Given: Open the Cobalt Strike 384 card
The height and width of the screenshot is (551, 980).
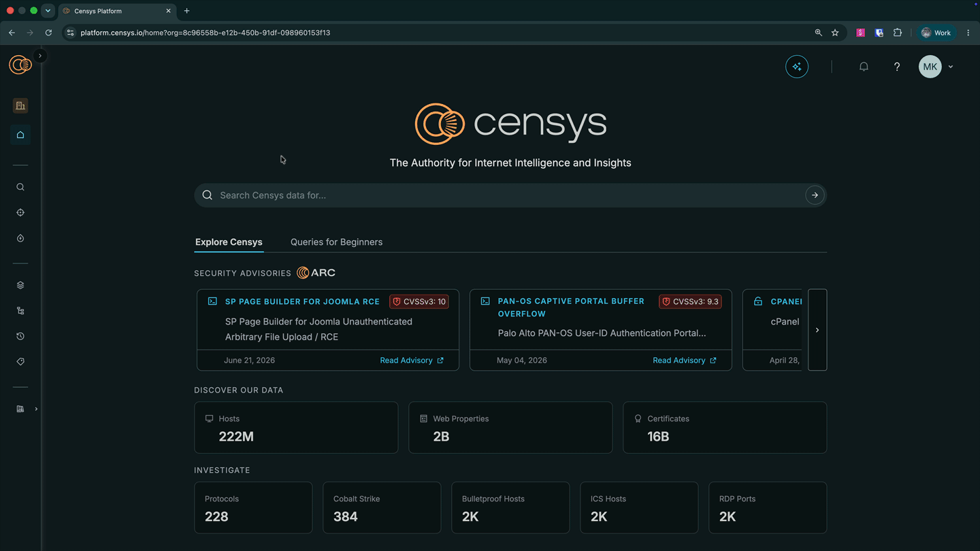Looking at the screenshot, I should [382, 507].
